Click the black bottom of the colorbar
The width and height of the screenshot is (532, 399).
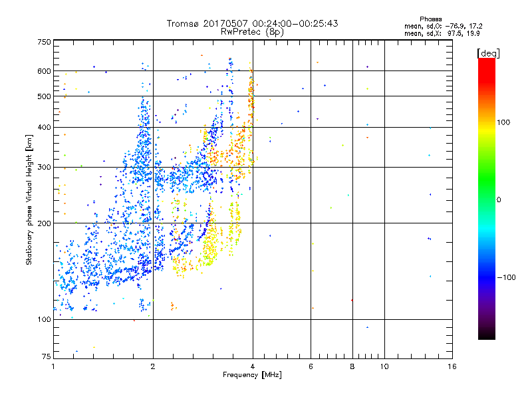(x=487, y=334)
